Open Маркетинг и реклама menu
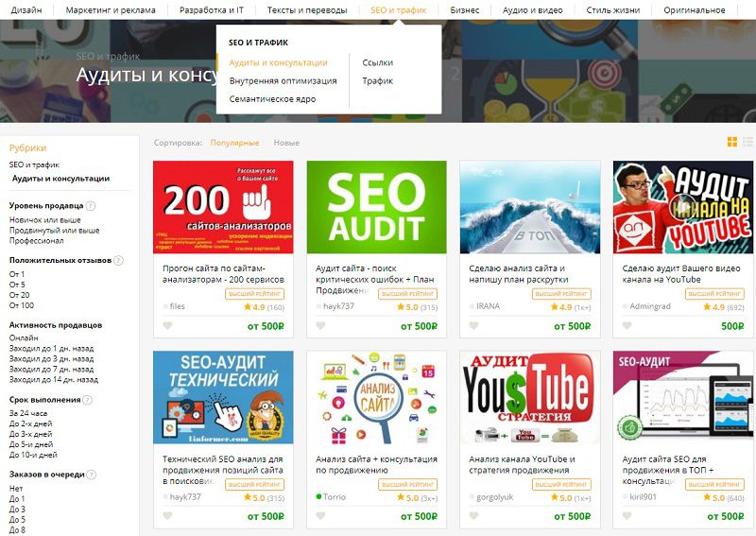This screenshot has height=536, width=756. point(111,9)
